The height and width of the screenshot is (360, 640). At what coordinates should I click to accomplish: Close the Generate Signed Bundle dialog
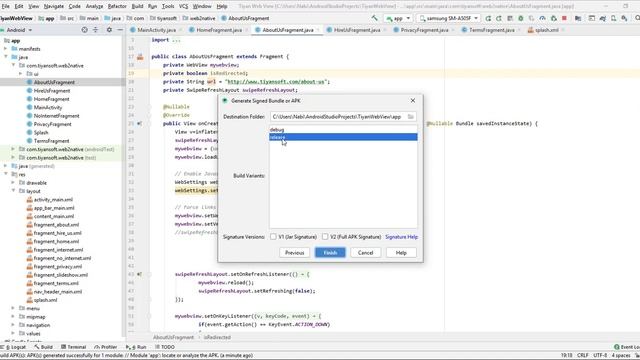click(x=413, y=100)
